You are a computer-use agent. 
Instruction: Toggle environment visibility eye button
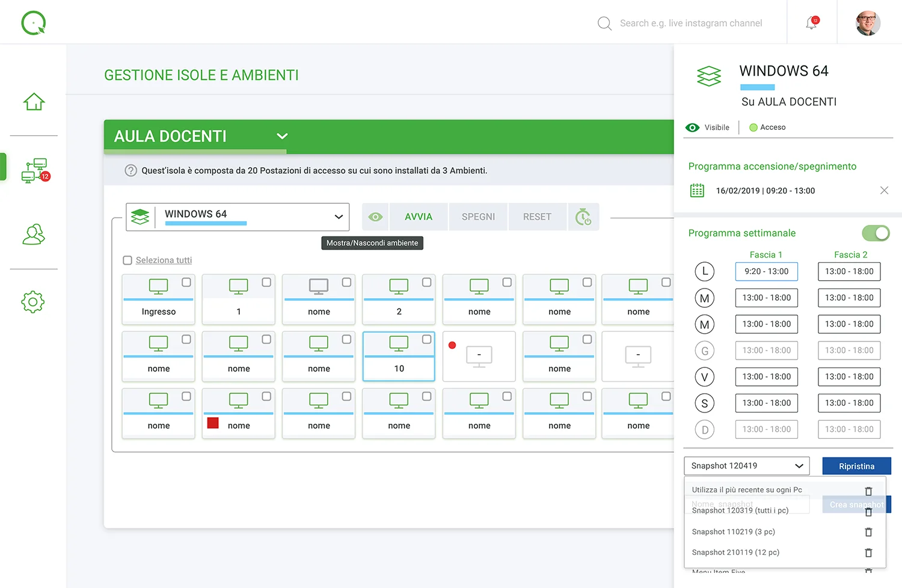coord(375,216)
